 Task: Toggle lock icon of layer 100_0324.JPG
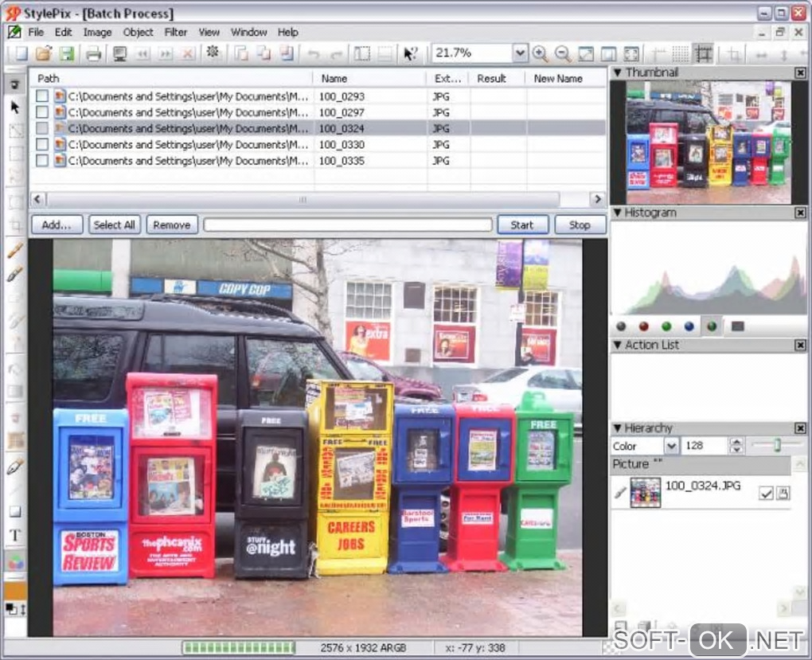(x=783, y=493)
